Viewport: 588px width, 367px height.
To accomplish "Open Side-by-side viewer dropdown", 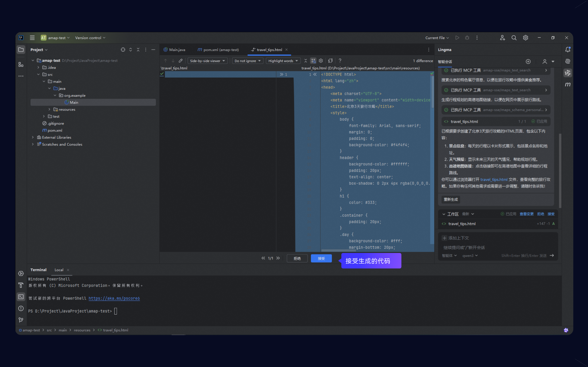I will pyautogui.click(x=207, y=61).
